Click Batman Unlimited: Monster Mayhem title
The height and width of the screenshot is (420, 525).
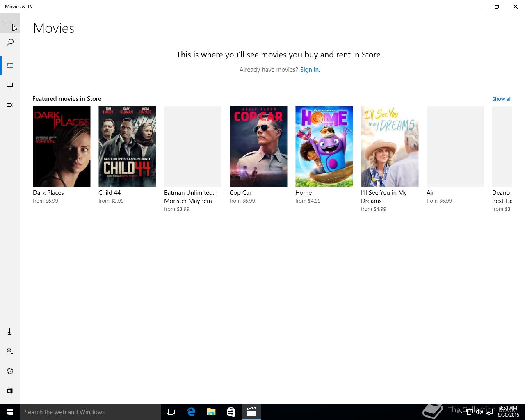click(189, 197)
